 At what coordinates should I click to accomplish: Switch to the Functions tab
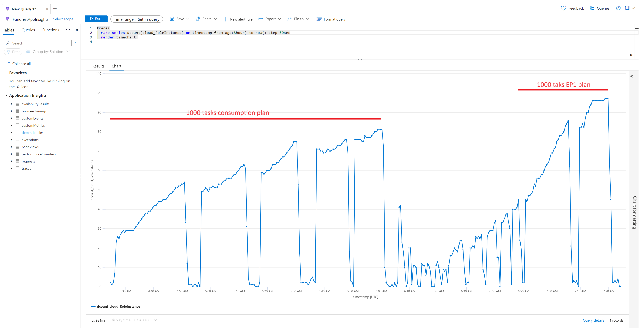[51, 30]
